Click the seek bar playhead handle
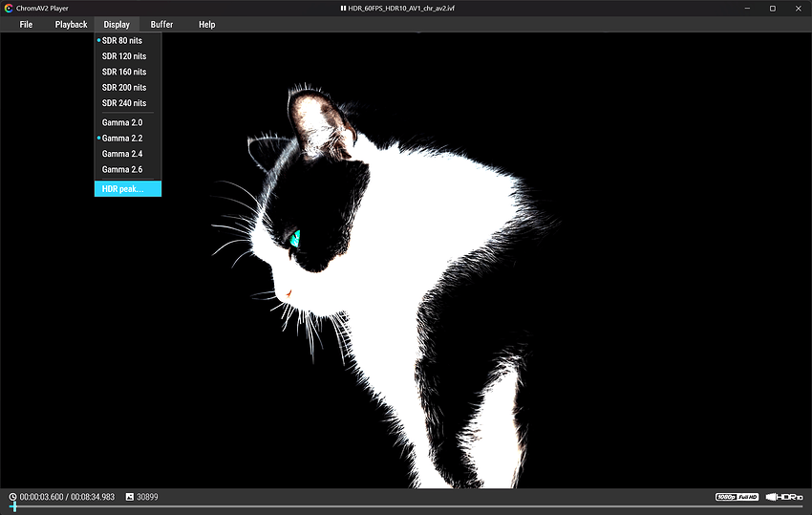The width and height of the screenshot is (812, 515). click(14, 506)
